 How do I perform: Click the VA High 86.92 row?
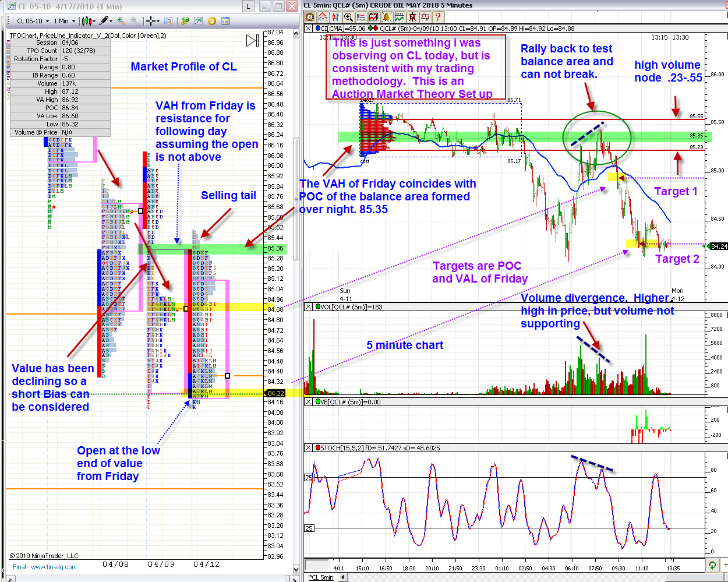click(x=60, y=100)
